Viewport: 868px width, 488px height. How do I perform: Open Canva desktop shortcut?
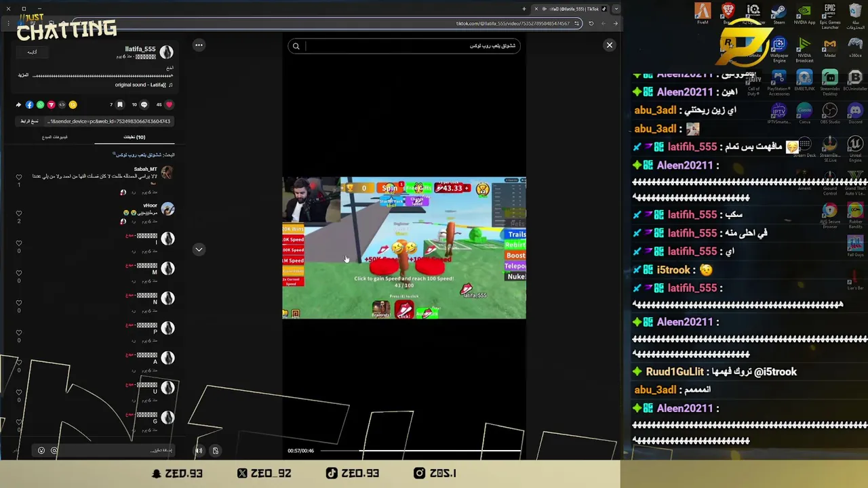[804, 113]
